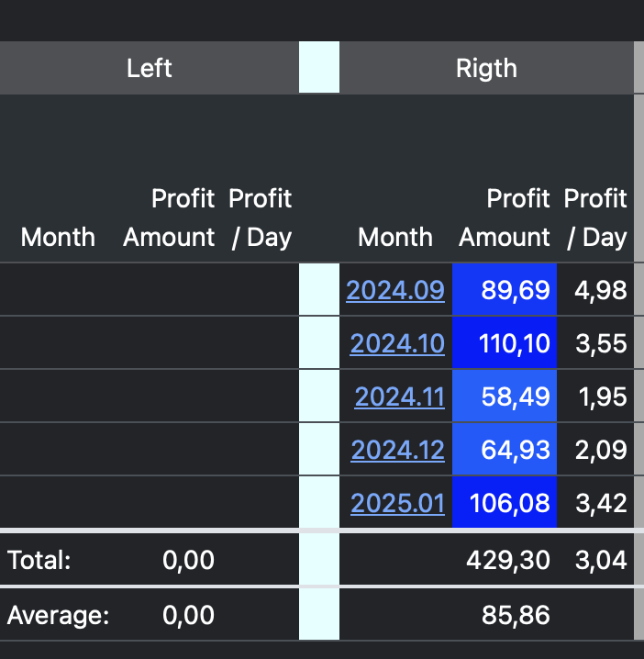Select the Left section header

(x=149, y=68)
